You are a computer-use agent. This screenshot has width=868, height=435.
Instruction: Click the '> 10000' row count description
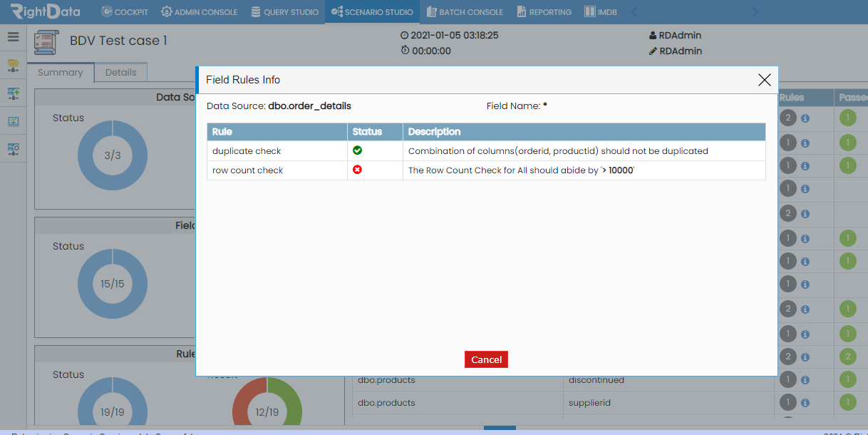(x=521, y=170)
